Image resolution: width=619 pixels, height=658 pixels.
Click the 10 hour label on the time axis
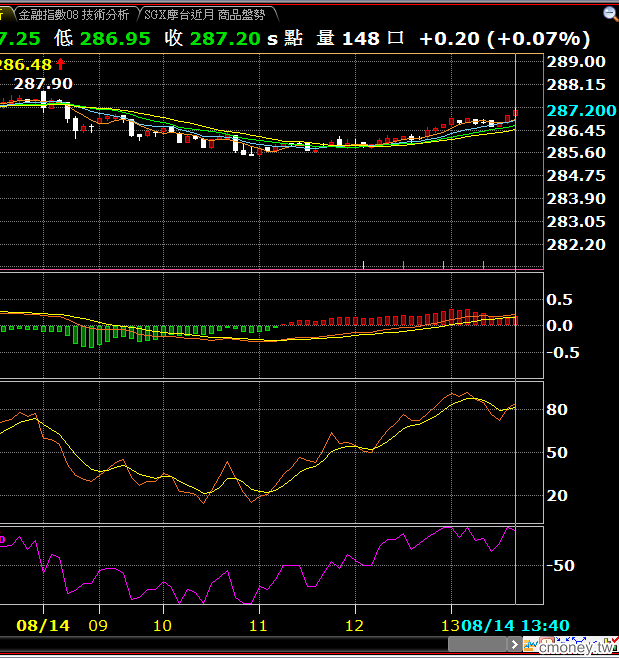162,626
